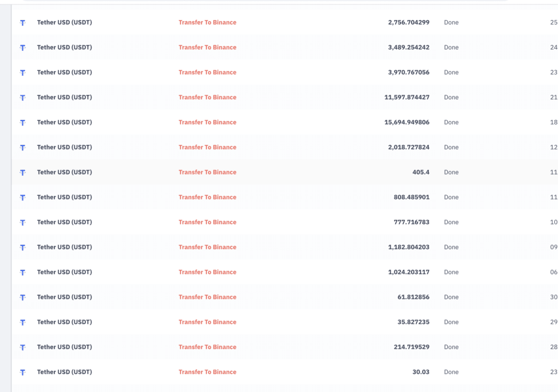
Task: Select Tether USD (USDT) label in 3,489.254242 row
Action: pos(64,47)
